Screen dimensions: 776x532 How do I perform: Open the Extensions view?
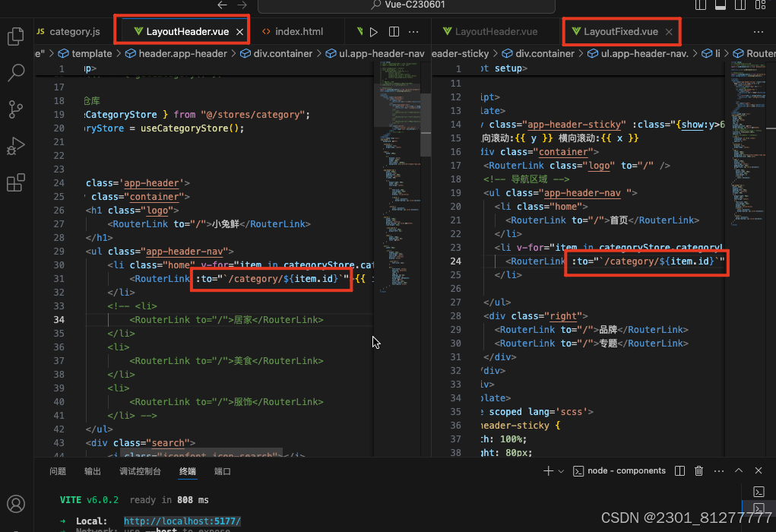16,182
